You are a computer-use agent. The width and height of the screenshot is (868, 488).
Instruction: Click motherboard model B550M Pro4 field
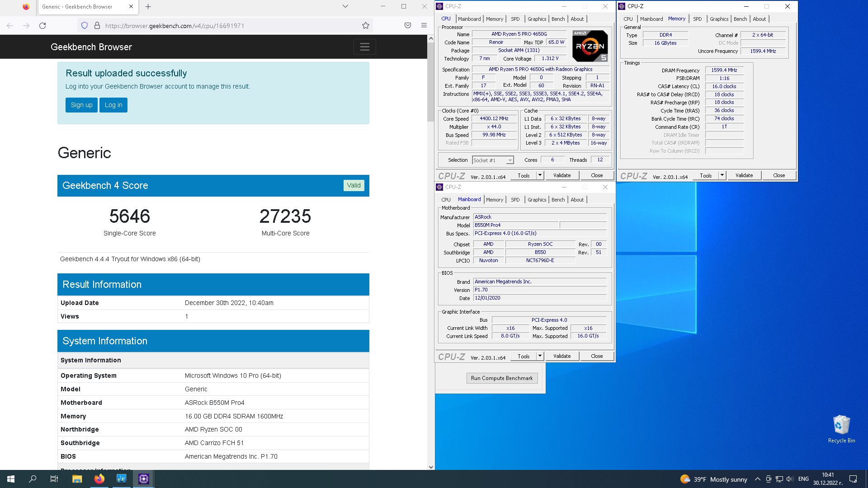[516, 225]
